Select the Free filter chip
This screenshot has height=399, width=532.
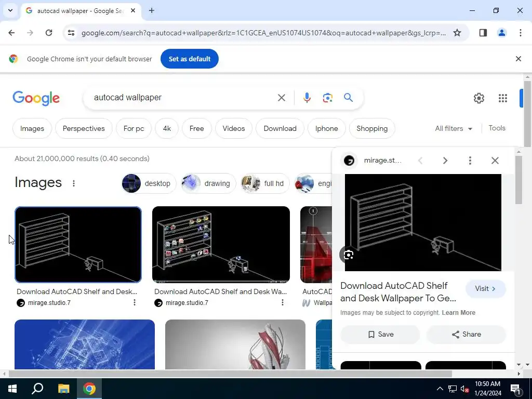pos(197,129)
